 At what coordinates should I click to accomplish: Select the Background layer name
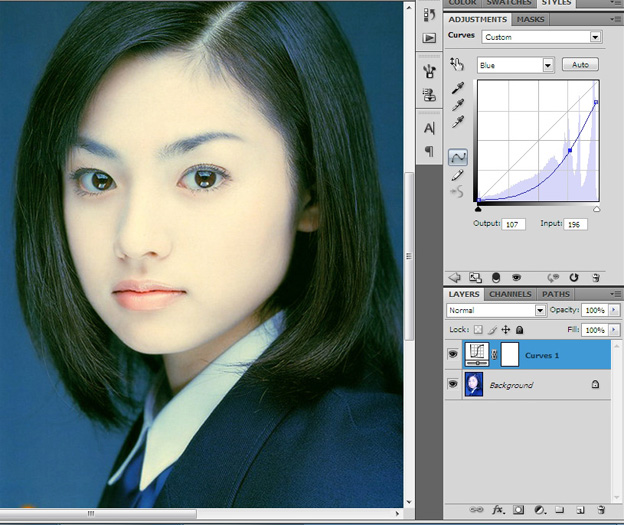pos(511,385)
